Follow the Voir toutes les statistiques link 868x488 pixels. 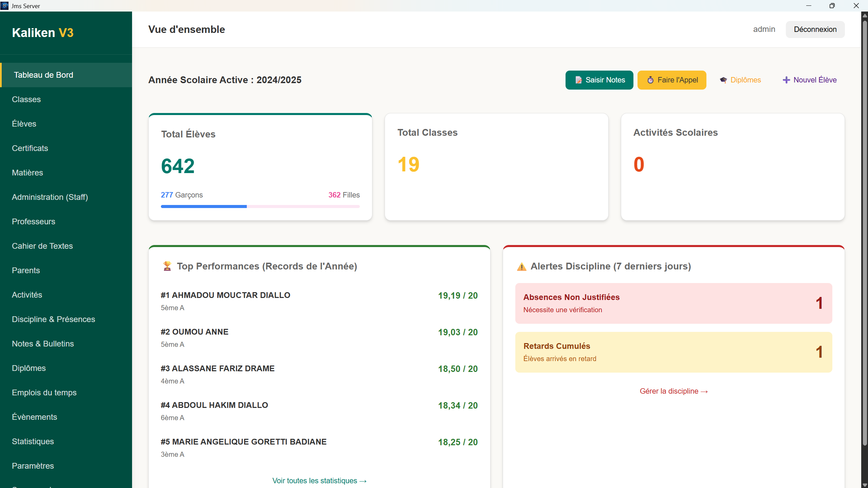[x=319, y=481]
